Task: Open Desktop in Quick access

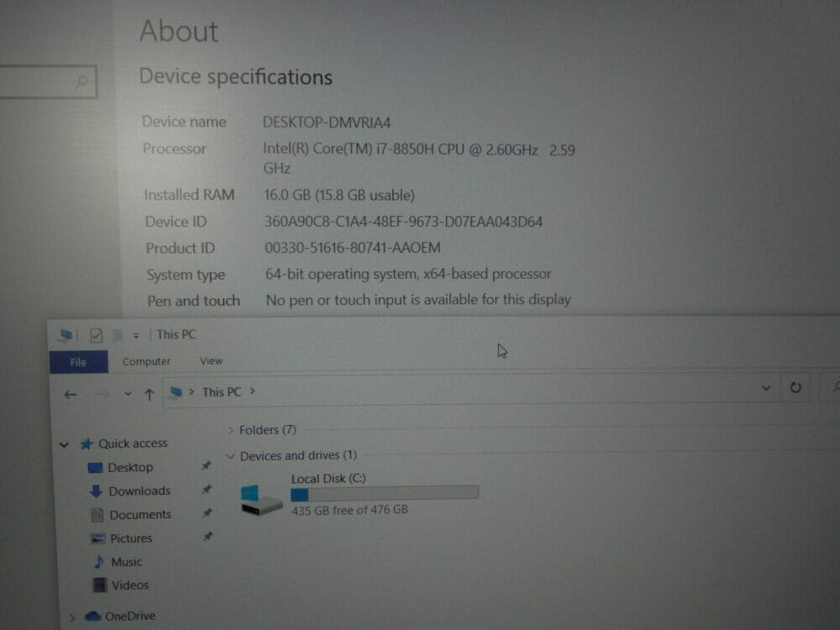Action: coord(130,467)
